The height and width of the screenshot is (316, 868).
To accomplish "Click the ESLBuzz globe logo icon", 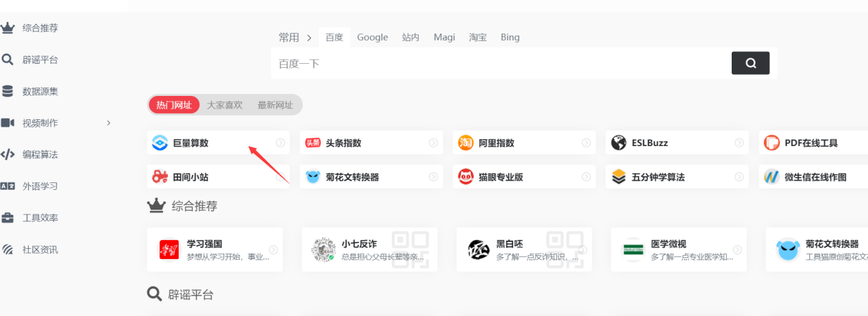I will 619,143.
